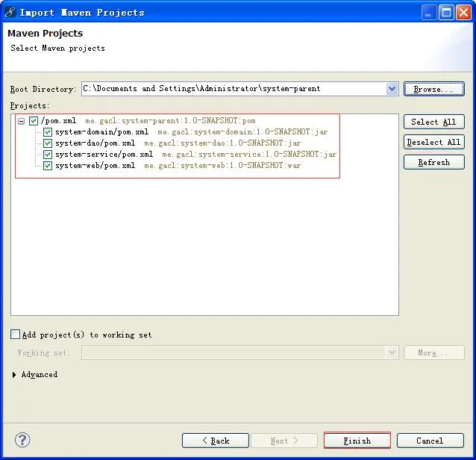Click the Browse... button
The image size is (476, 460).
[434, 89]
